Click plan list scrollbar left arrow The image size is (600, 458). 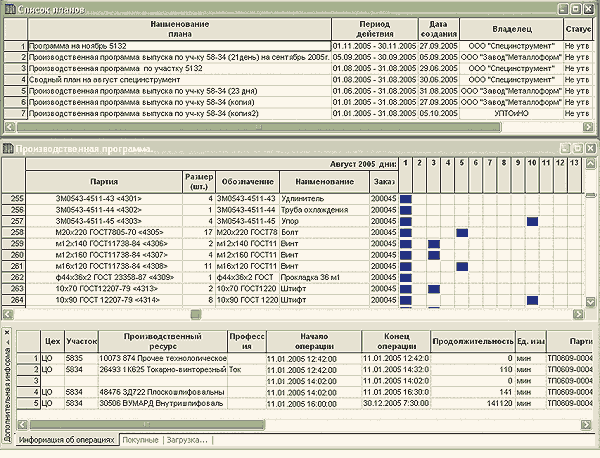pos(10,127)
